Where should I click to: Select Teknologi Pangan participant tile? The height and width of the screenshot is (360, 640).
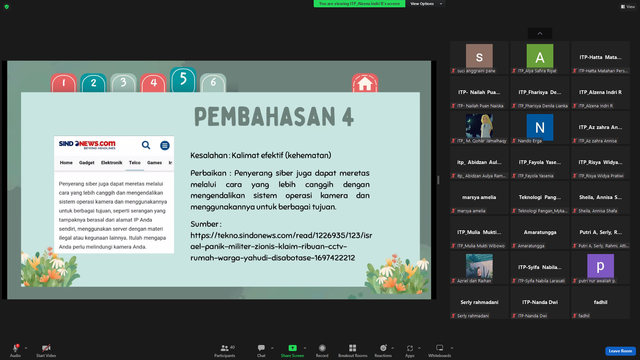[x=540, y=198]
